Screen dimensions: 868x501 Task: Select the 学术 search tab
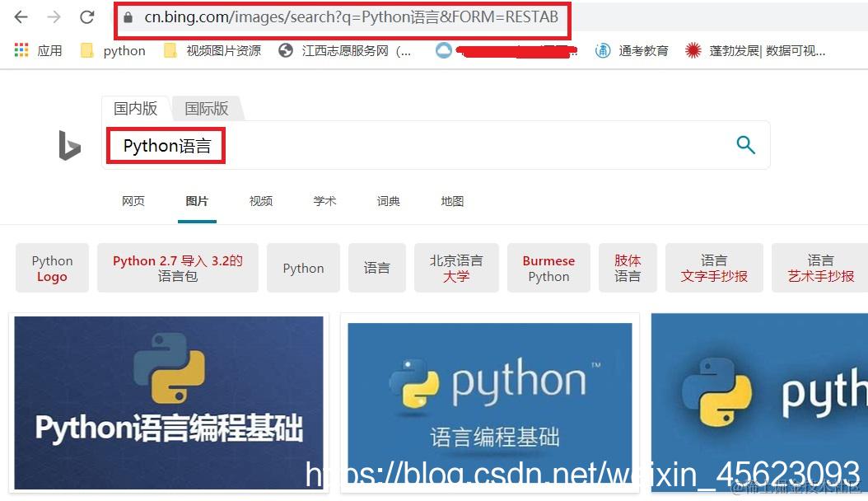(x=324, y=200)
